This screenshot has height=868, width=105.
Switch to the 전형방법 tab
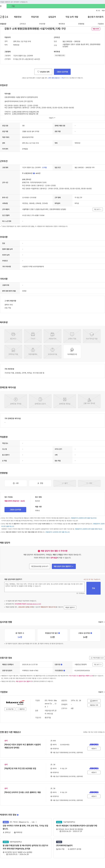click(x=81, y=24)
